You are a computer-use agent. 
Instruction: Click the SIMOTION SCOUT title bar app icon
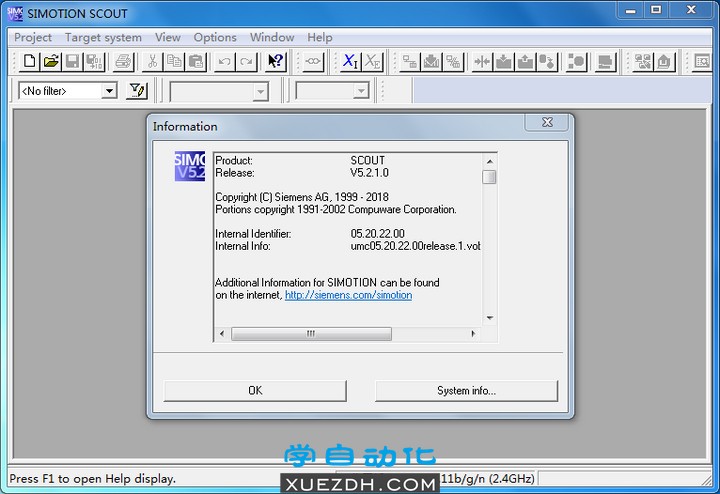pyautogui.click(x=15, y=13)
